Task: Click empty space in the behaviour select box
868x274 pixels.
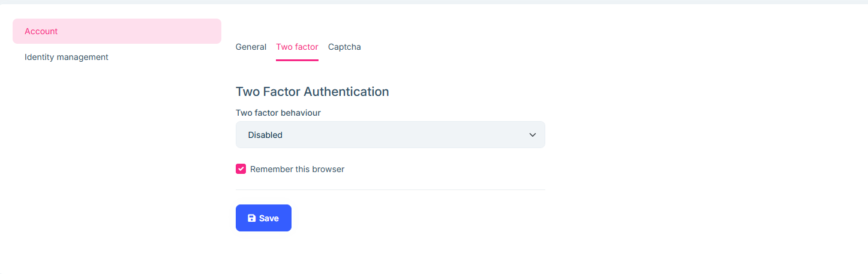Action: [408, 135]
